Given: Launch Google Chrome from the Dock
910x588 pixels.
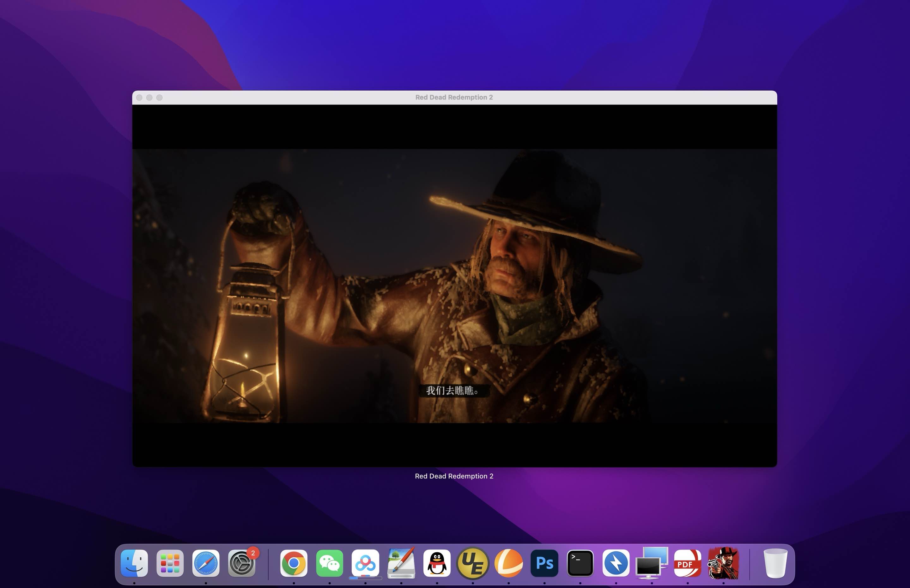Looking at the screenshot, I should (294, 563).
